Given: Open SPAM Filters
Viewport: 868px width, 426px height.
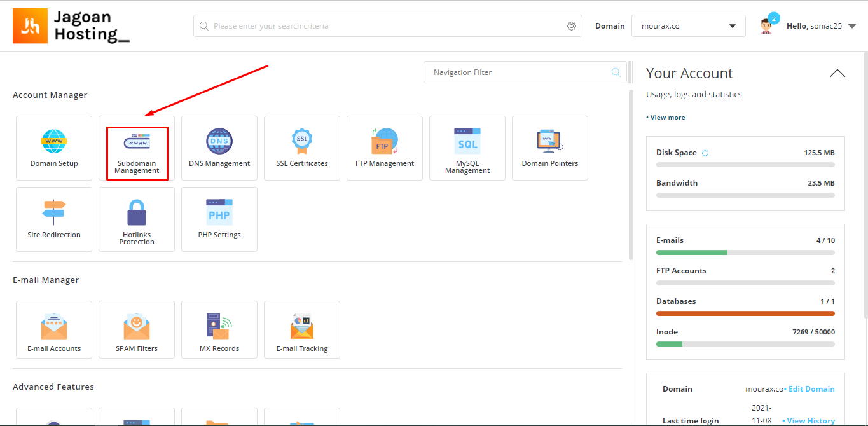Looking at the screenshot, I should pos(137,330).
